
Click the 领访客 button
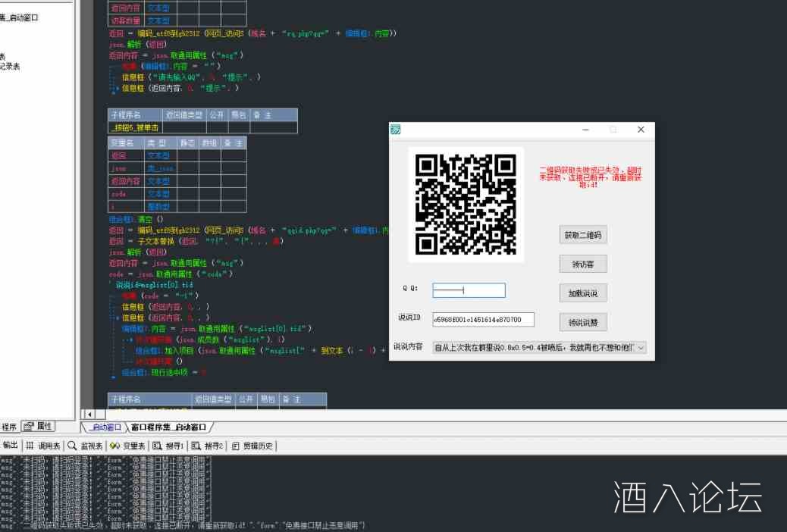point(583,263)
